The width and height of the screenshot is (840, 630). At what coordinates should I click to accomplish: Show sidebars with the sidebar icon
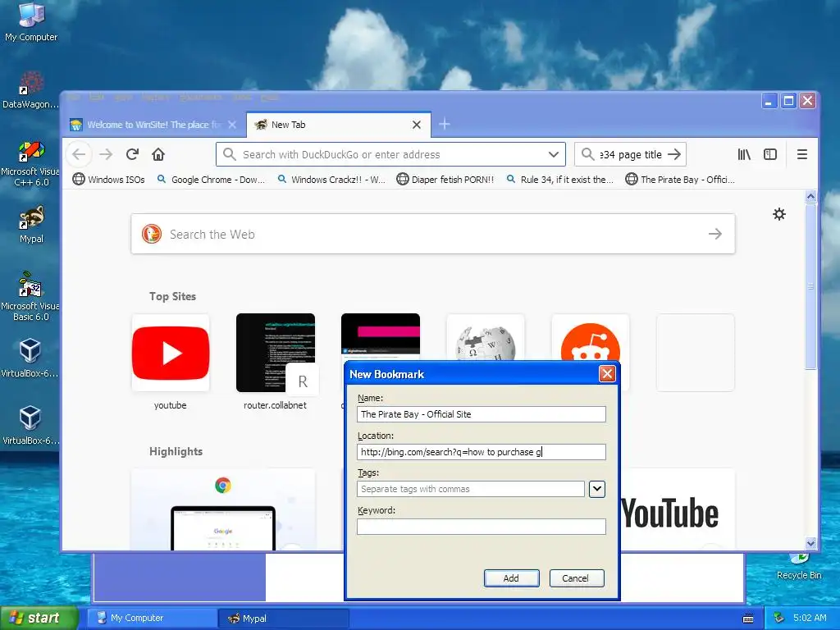tap(769, 154)
